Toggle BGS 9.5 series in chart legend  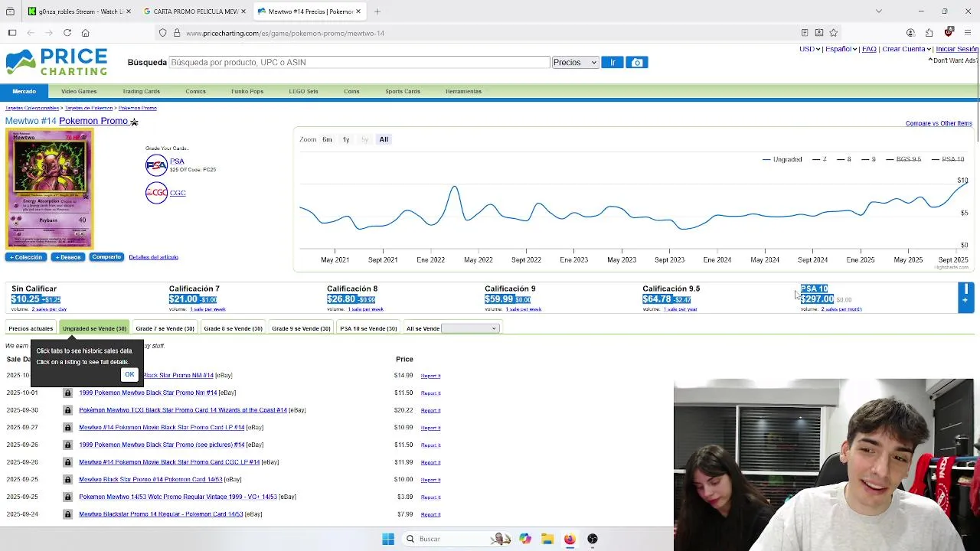(903, 159)
